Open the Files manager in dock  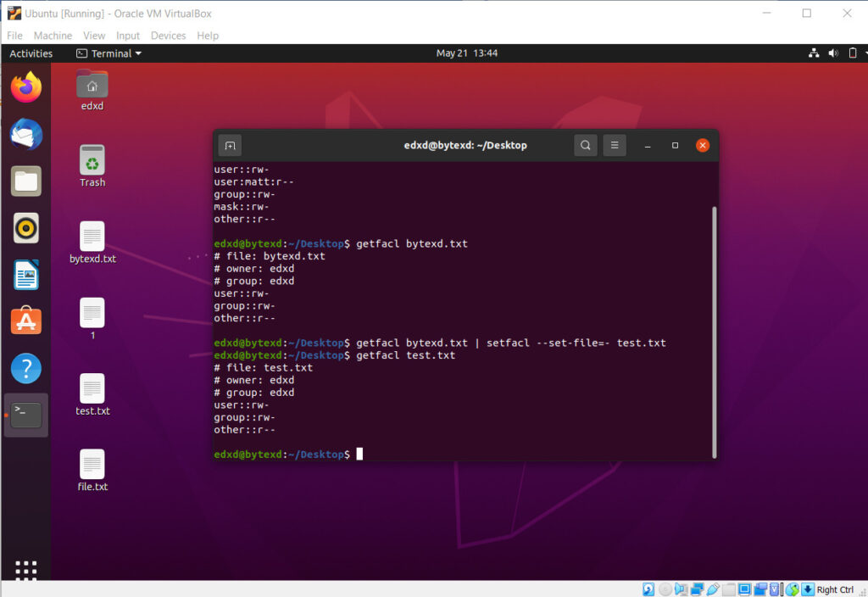tap(26, 181)
